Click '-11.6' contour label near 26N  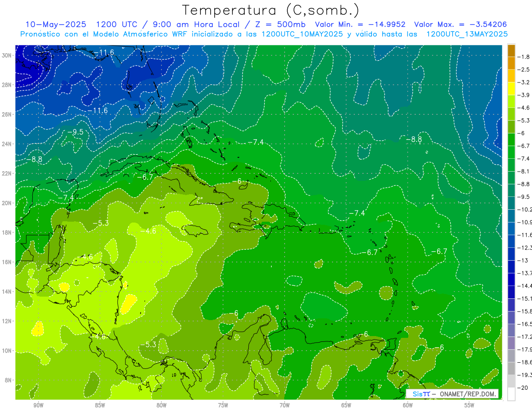[98, 110]
